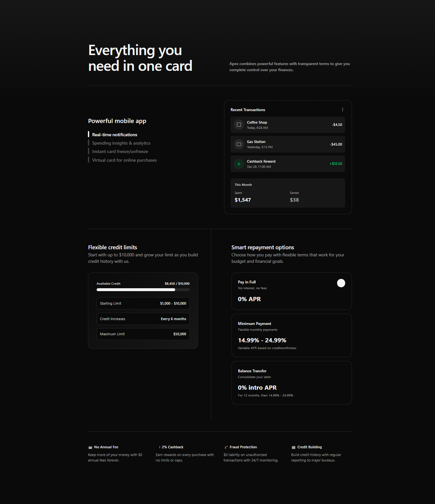435x504 pixels.
Task: Click the green Cashback Reward plus icon
Action: [239, 164]
